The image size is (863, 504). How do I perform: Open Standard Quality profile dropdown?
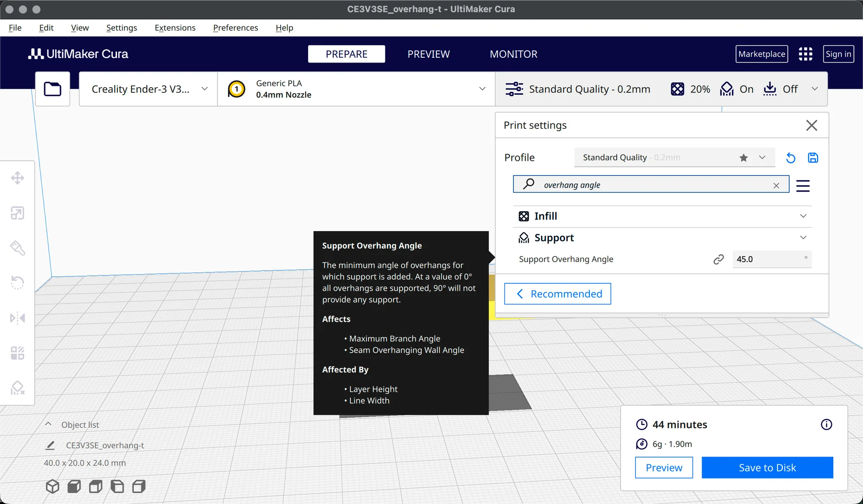[x=674, y=157]
